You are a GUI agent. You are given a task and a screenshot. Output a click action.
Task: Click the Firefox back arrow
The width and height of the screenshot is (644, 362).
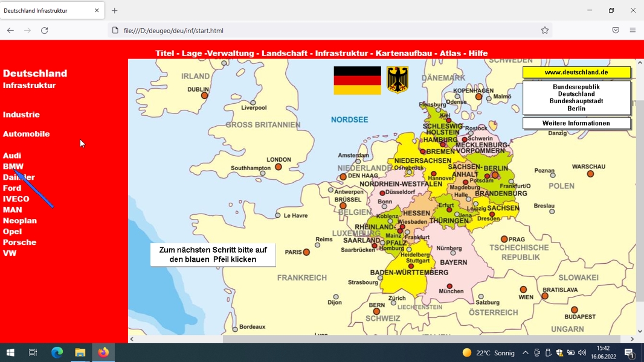[x=10, y=30]
